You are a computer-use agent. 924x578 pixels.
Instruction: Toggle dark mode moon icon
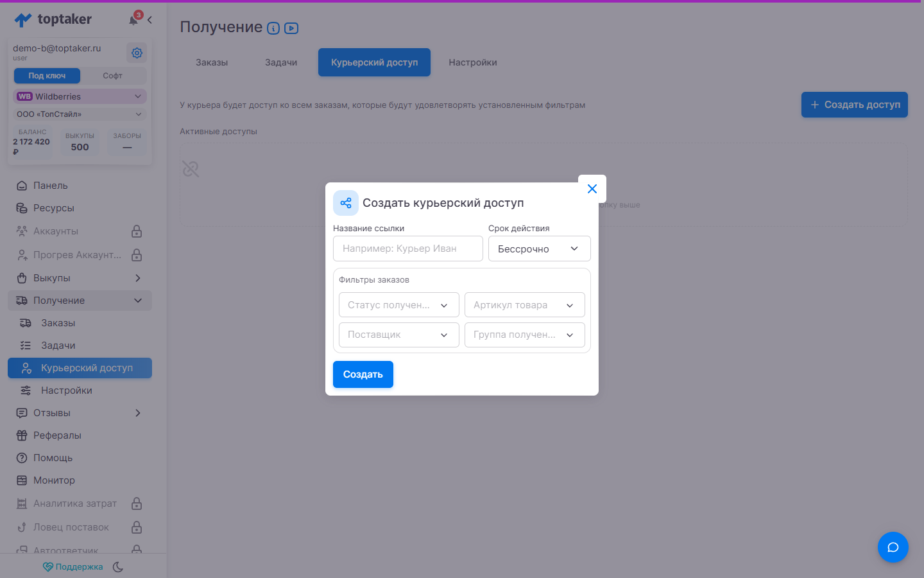pos(118,567)
